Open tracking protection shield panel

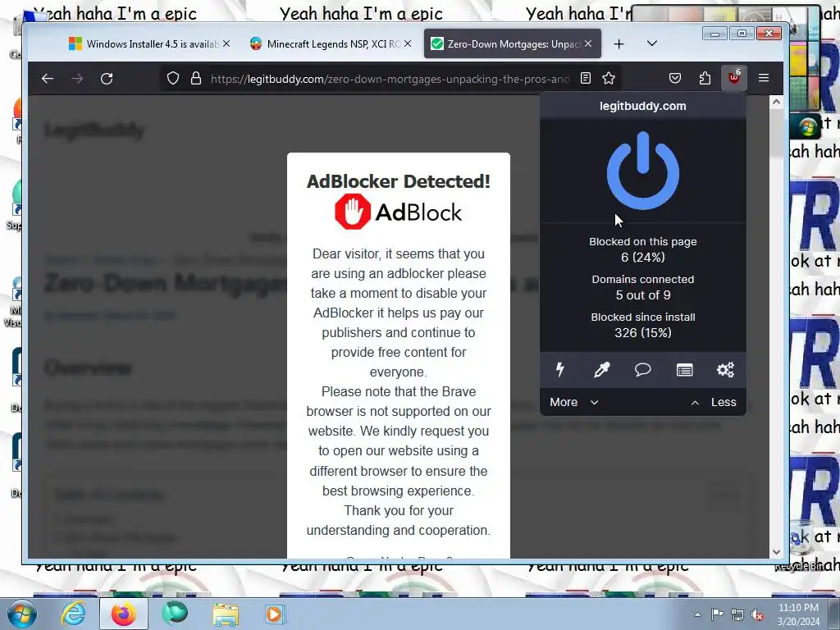[x=173, y=78]
